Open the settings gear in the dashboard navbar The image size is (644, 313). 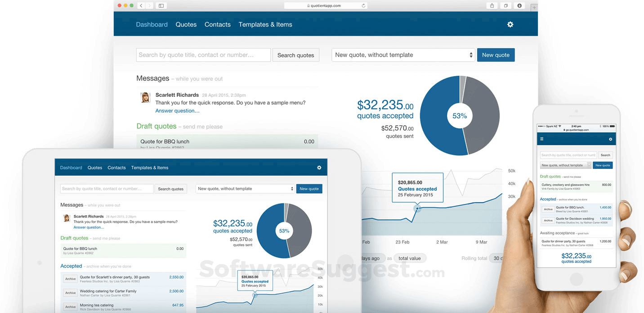pos(510,24)
